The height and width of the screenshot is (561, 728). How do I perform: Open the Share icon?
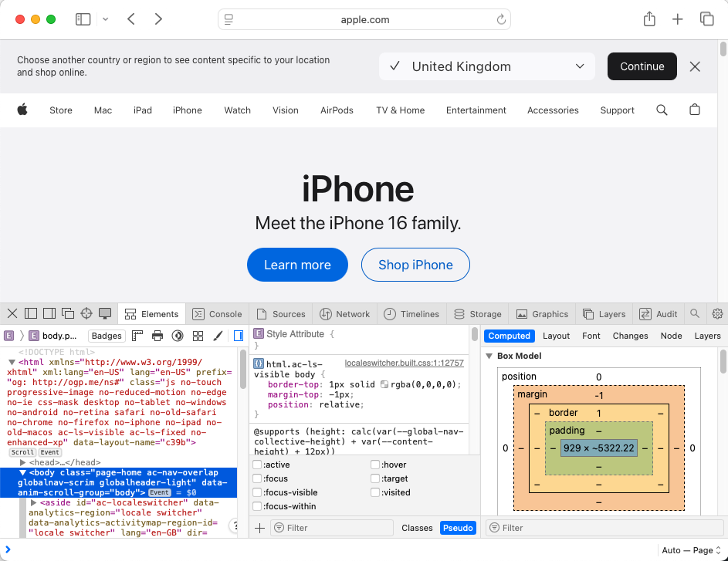[x=649, y=19]
